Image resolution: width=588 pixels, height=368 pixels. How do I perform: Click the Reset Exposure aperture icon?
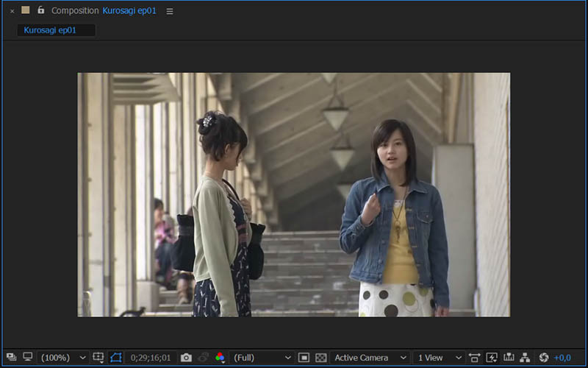coord(544,358)
